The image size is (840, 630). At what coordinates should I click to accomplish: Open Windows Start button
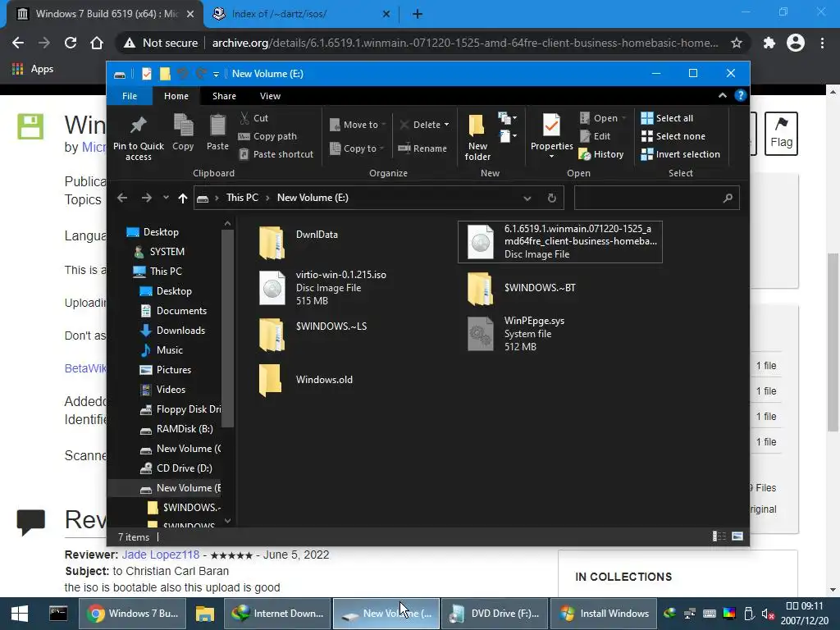[20, 614]
